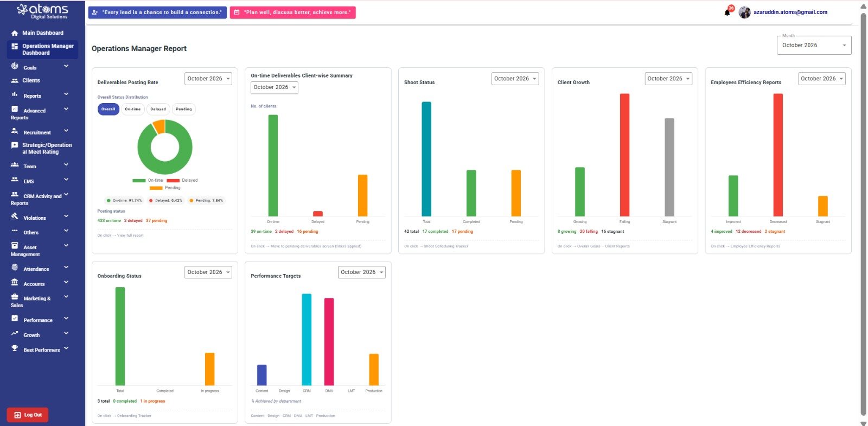Open the notification bell with badge

point(728,11)
